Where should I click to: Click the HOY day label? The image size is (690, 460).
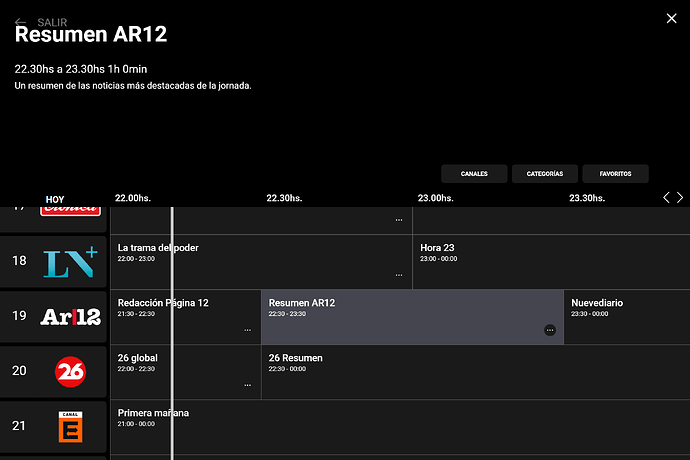tap(55, 199)
